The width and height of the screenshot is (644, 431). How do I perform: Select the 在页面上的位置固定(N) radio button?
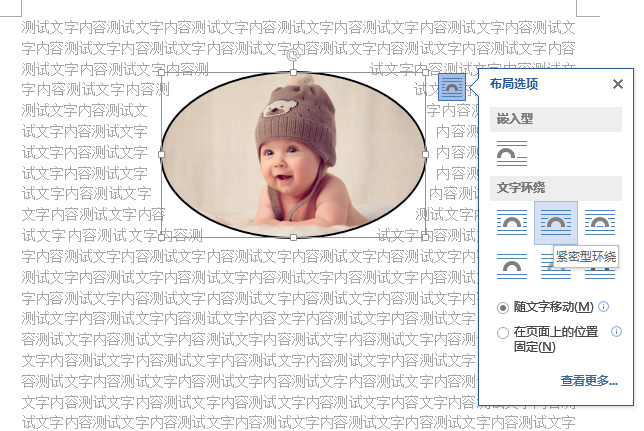pyautogui.click(x=503, y=333)
